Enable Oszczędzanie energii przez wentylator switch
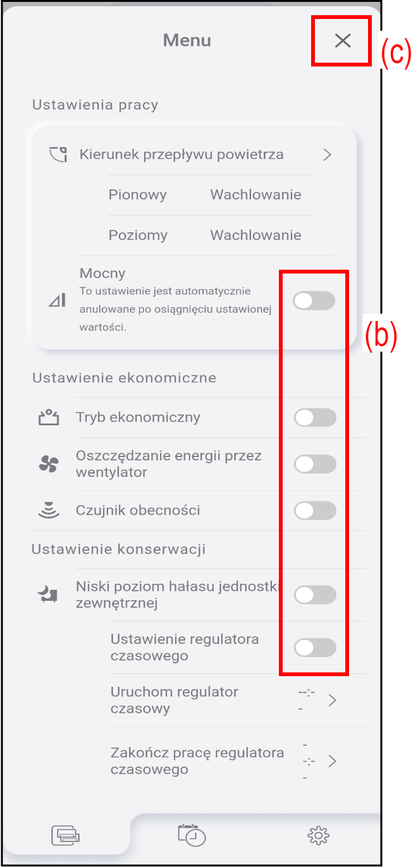Viewport: 418px width, 868px height. [315, 465]
